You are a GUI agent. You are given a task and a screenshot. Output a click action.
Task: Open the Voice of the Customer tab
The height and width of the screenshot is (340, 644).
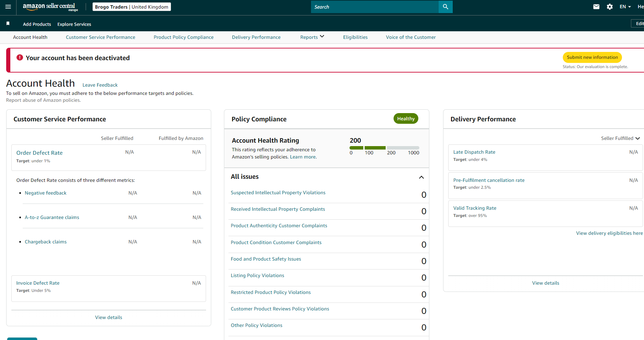click(411, 37)
